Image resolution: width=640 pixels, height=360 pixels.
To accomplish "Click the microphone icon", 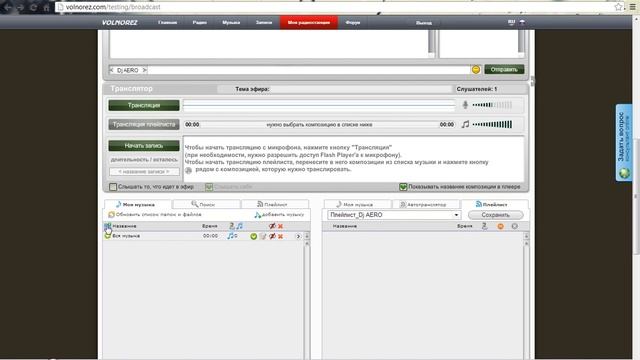I will click(x=465, y=105).
